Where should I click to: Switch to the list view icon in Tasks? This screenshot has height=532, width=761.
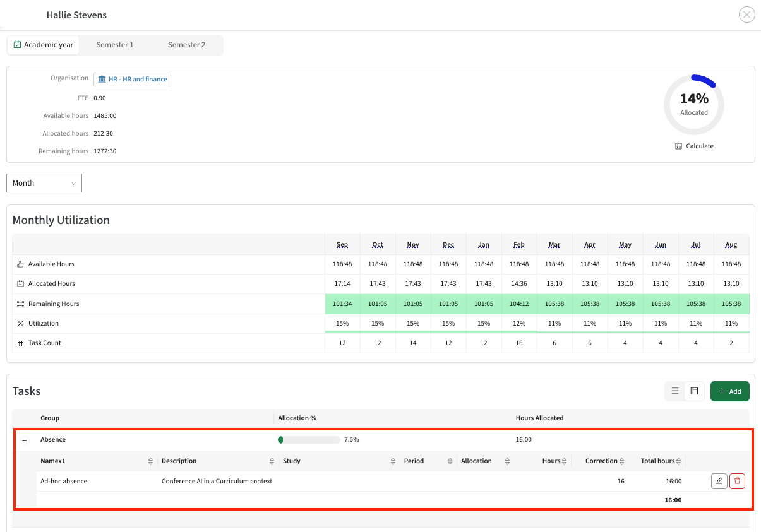(675, 391)
